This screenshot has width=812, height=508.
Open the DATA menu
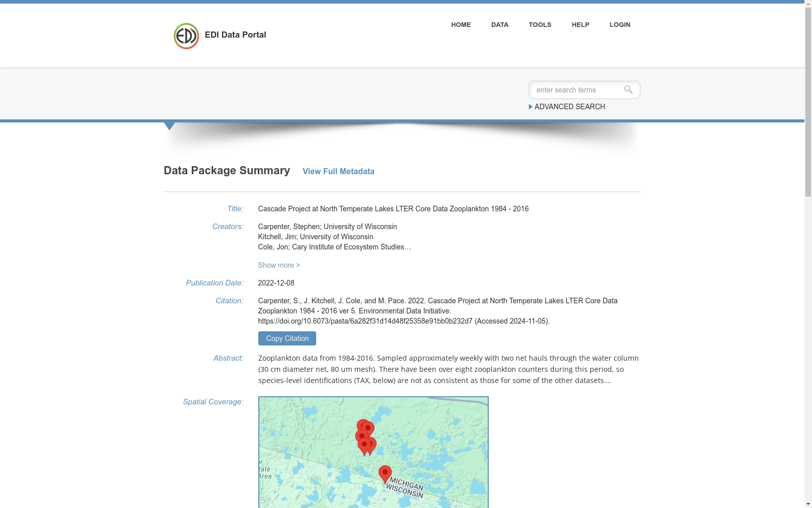pyautogui.click(x=500, y=24)
